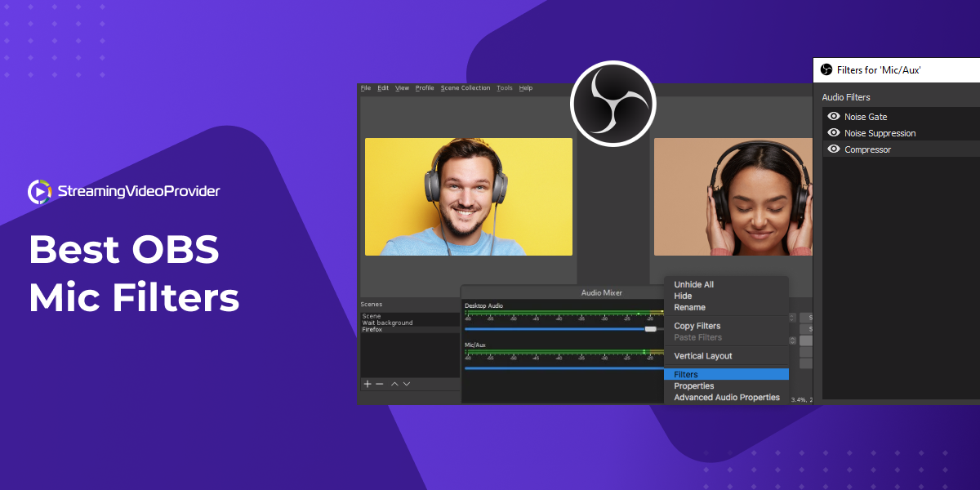Select the Wait background scene
The height and width of the screenshot is (490, 980).
pyautogui.click(x=410, y=323)
